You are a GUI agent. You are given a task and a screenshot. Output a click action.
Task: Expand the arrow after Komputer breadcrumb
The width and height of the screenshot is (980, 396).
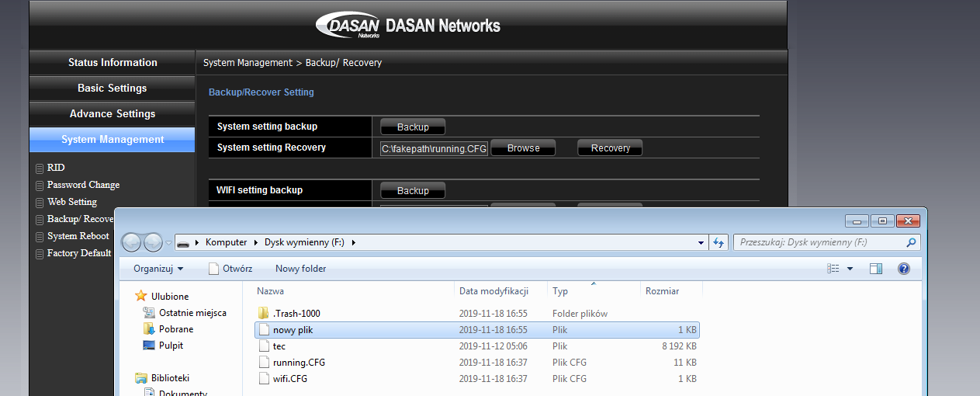tap(256, 242)
